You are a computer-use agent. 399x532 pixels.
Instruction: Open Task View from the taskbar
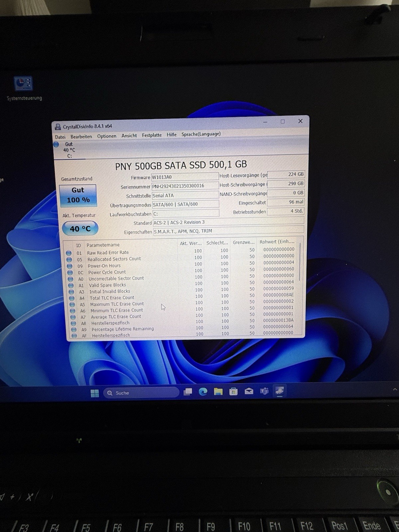[188, 392]
